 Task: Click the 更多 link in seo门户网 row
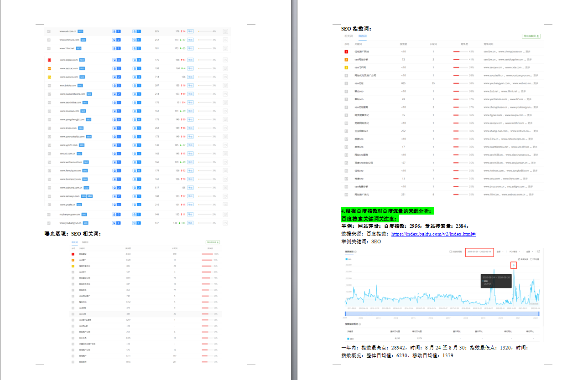[529, 67]
